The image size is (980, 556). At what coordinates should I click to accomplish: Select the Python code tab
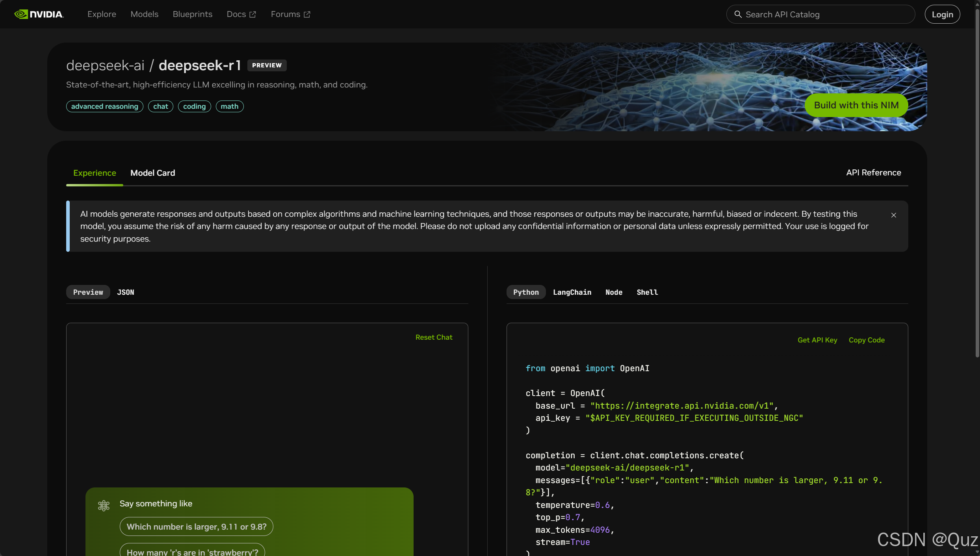(x=525, y=292)
